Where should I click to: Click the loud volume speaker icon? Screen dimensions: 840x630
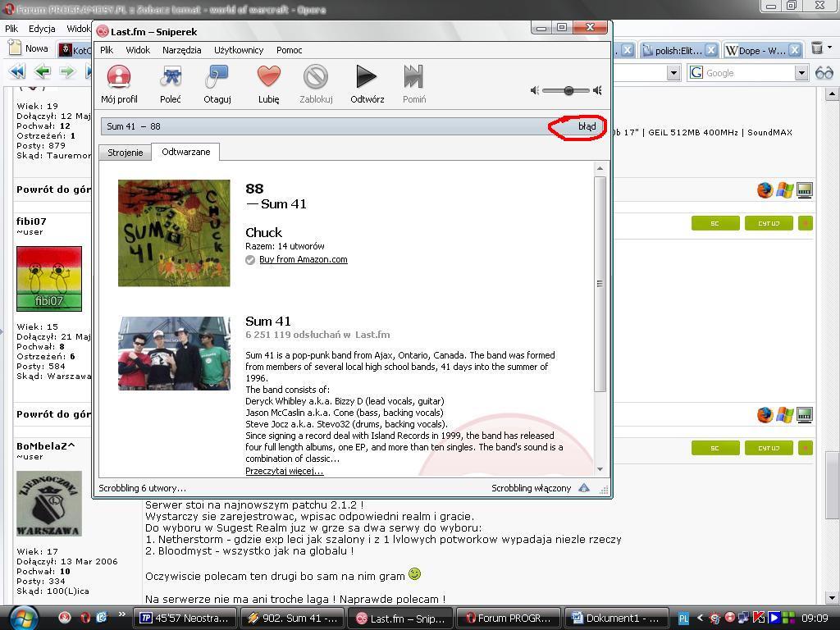598,90
